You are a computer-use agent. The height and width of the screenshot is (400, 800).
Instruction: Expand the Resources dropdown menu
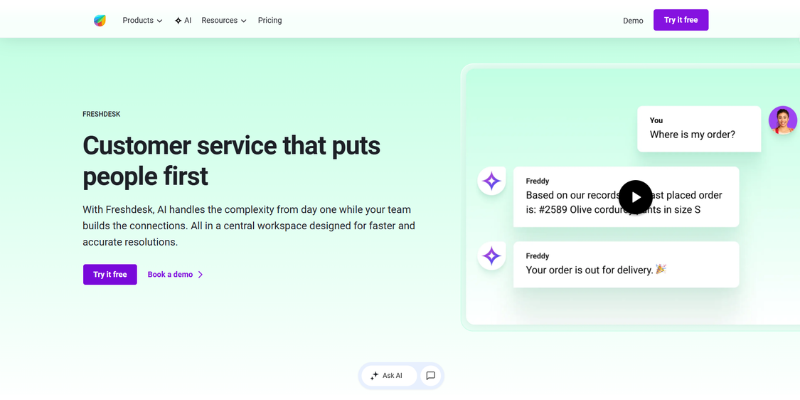pyautogui.click(x=224, y=20)
